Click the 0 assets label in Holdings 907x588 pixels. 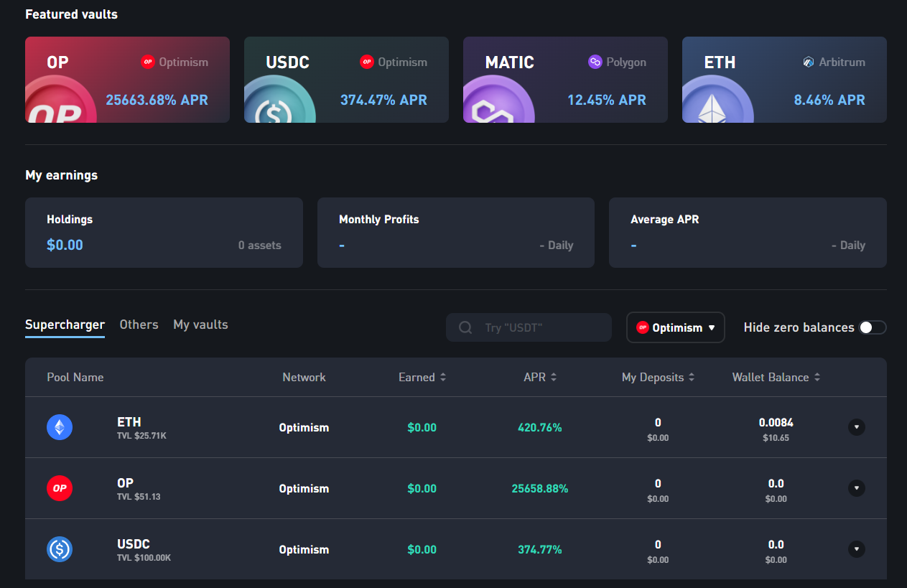click(260, 246)
